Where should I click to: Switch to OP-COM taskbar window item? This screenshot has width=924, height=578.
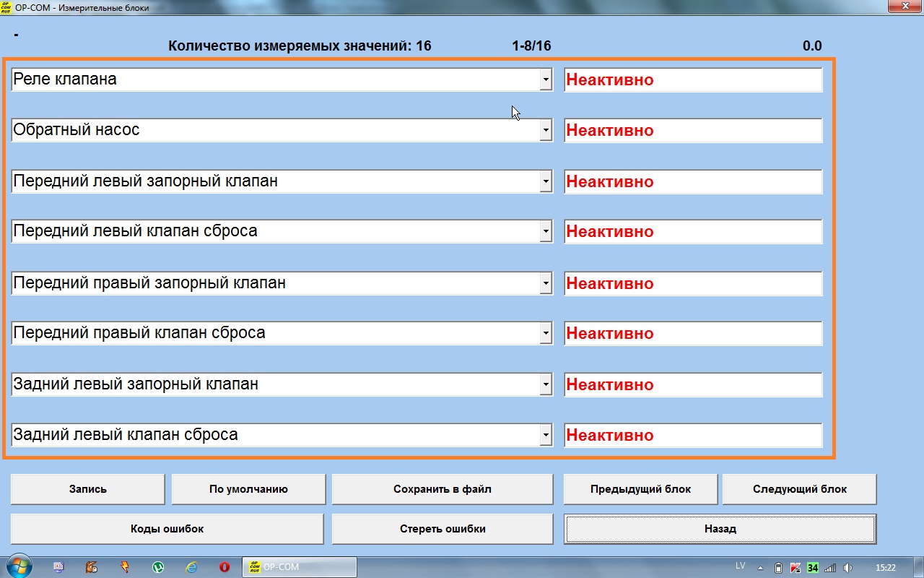click(x=299, y=567)
